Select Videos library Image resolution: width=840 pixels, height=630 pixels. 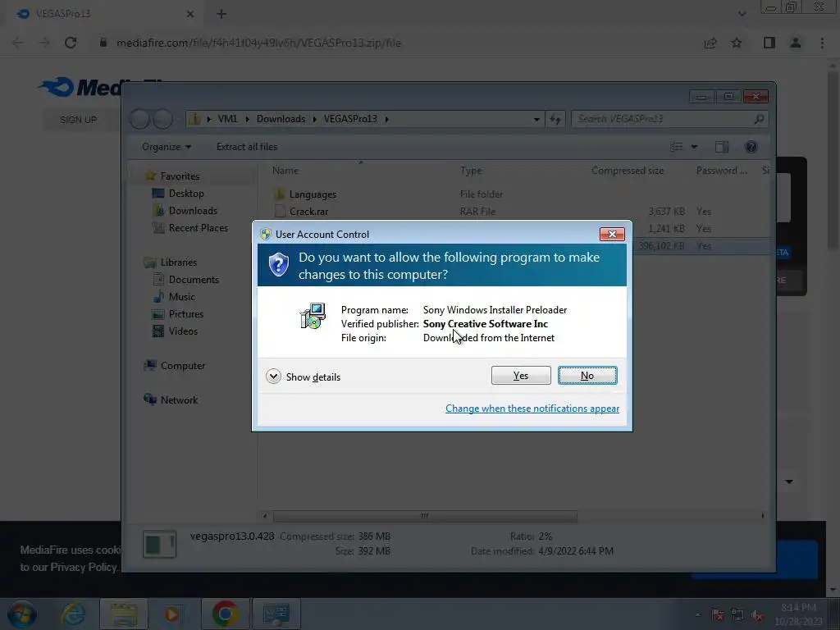[183, 331]
